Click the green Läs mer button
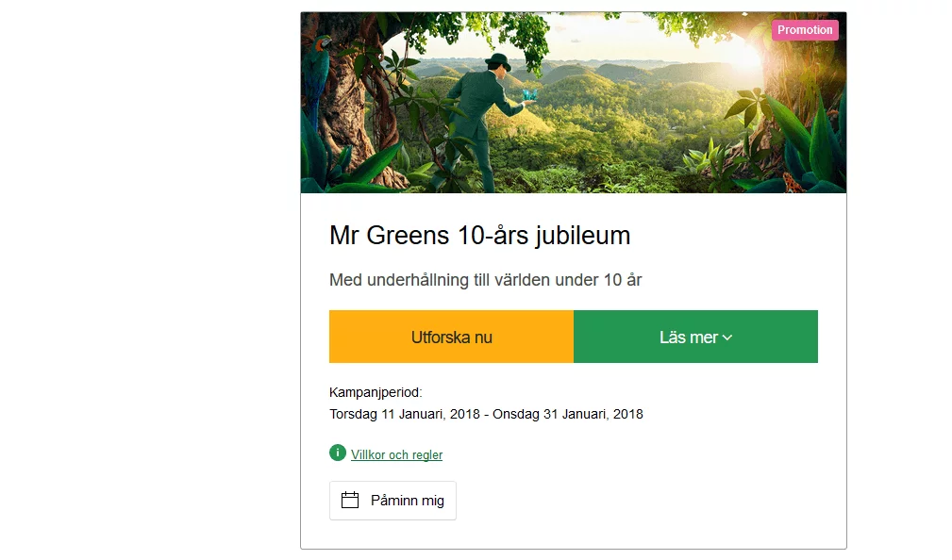Image resolution: width=952 pixels, height=560 pixels. point(695,337)
